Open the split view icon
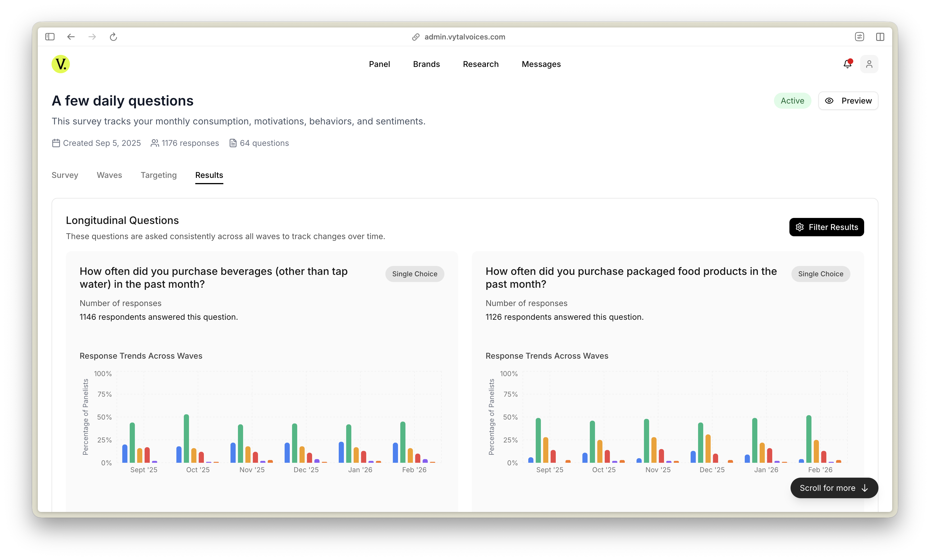The width and height of the screenshot is (930, 560). coord(880,37)
